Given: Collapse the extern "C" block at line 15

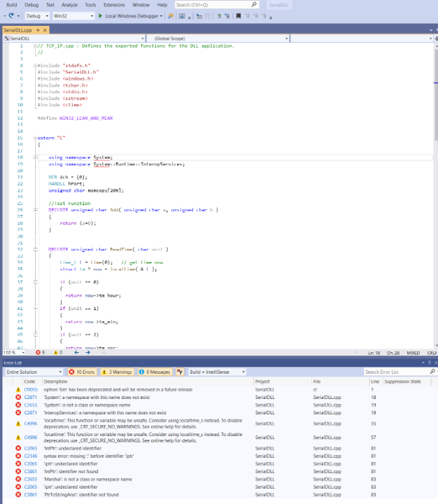Looking at the screenshot, I should pyautogui.click(x=35, y=138).
